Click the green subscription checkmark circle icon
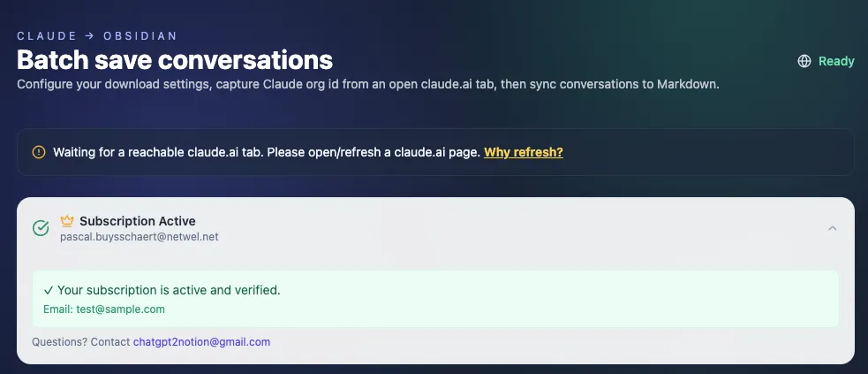868x374 pixels. 41,228
